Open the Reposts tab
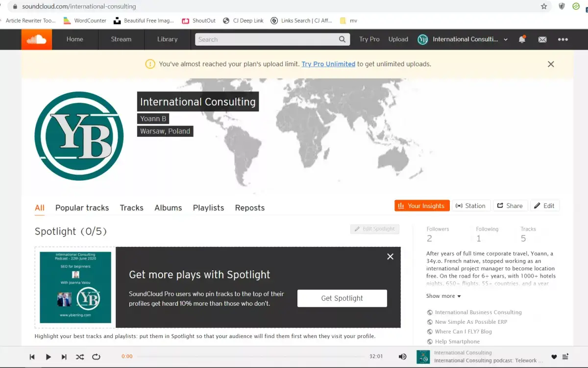This screenshot has height=368, width=588. pyautogui.click(x=250, y=208)
